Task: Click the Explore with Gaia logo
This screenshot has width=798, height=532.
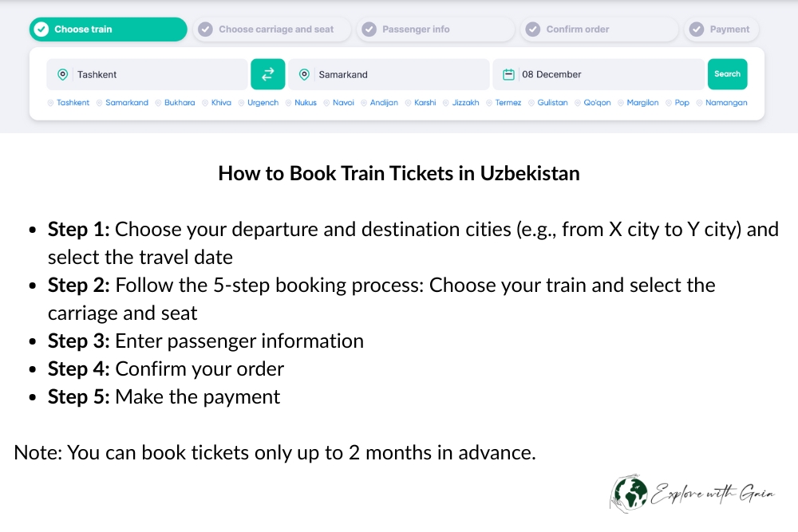Action: point(693,494)
